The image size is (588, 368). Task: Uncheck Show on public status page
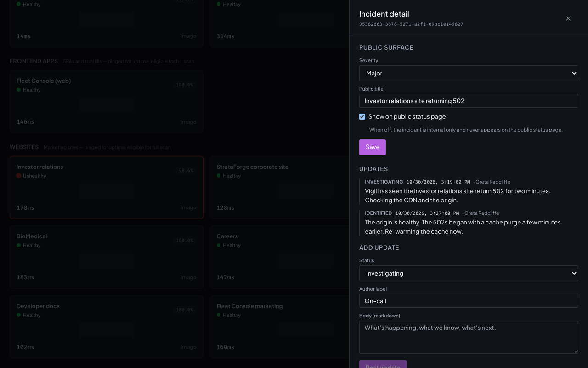tap(362, 117)
